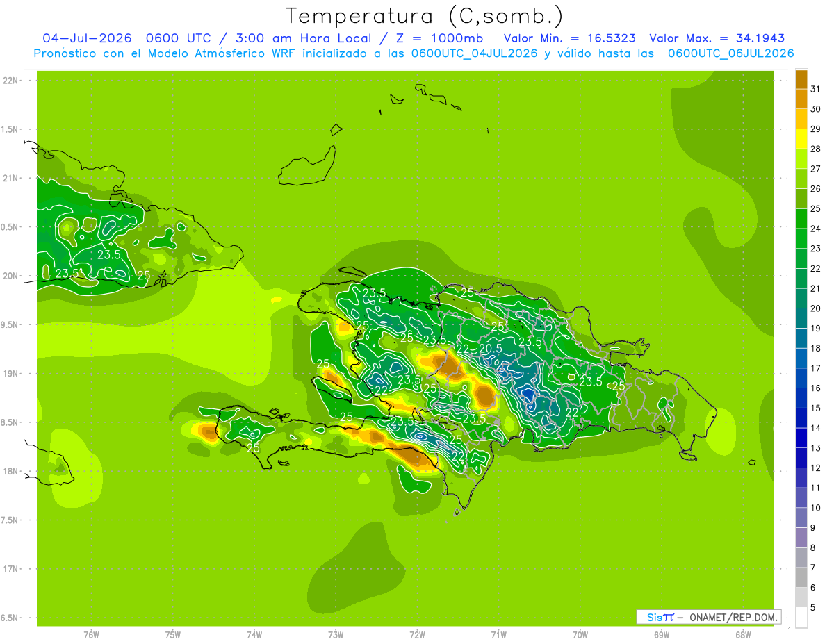This screenshot has width=834, height=644.
Task: Click legend value 10
Action: (x=815, y=508)
